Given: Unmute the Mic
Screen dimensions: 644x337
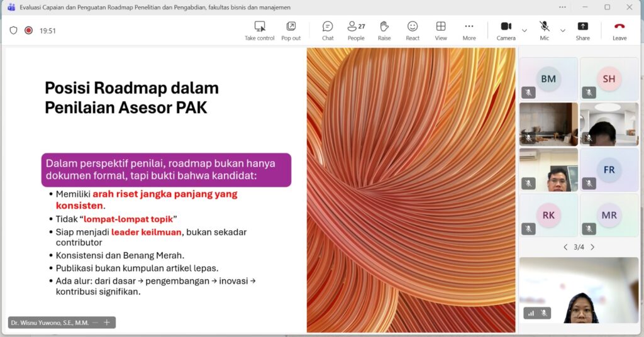Looking at the screenshot, I should [x=545, y=31].
